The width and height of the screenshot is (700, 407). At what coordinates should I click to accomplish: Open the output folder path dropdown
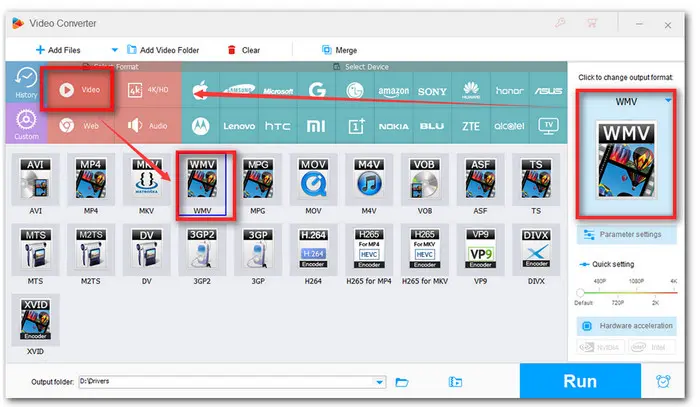(379, 381)
